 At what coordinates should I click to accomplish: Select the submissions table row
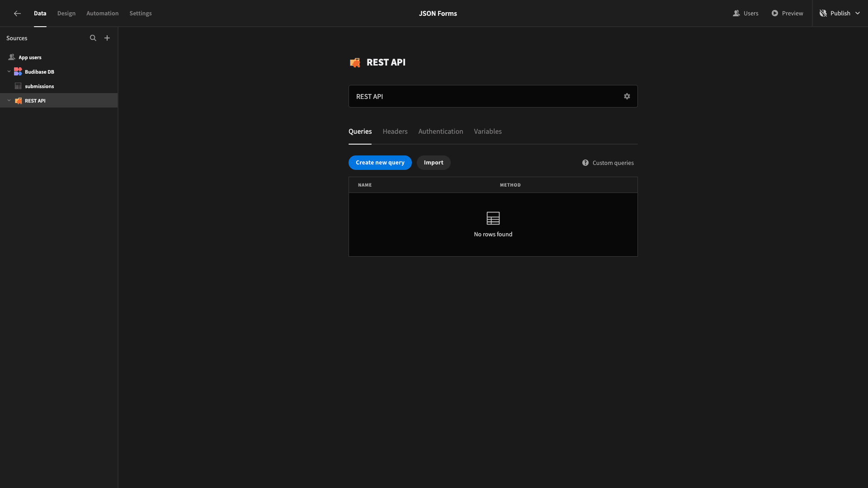click(59, 86)
